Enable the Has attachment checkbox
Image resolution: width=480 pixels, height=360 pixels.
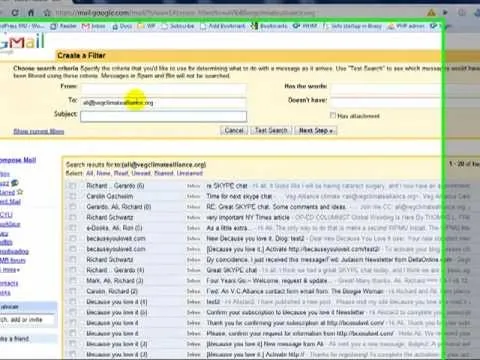pyautogui.click(x=333, y=115)
